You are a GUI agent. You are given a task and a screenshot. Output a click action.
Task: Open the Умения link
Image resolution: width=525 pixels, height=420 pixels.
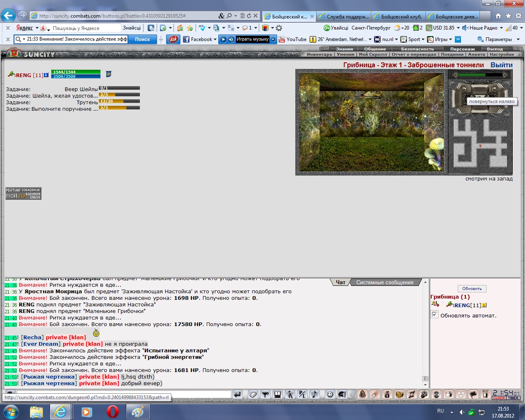345,54
